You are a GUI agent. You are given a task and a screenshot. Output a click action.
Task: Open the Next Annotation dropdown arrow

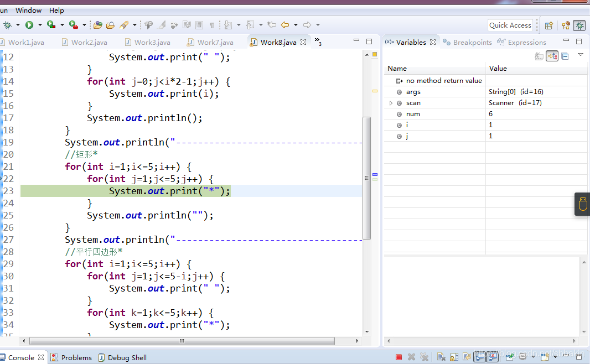[x=239, y=25]
